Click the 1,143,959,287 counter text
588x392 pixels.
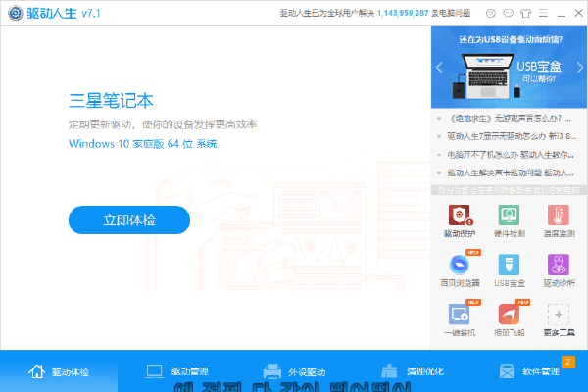(403, 13)
